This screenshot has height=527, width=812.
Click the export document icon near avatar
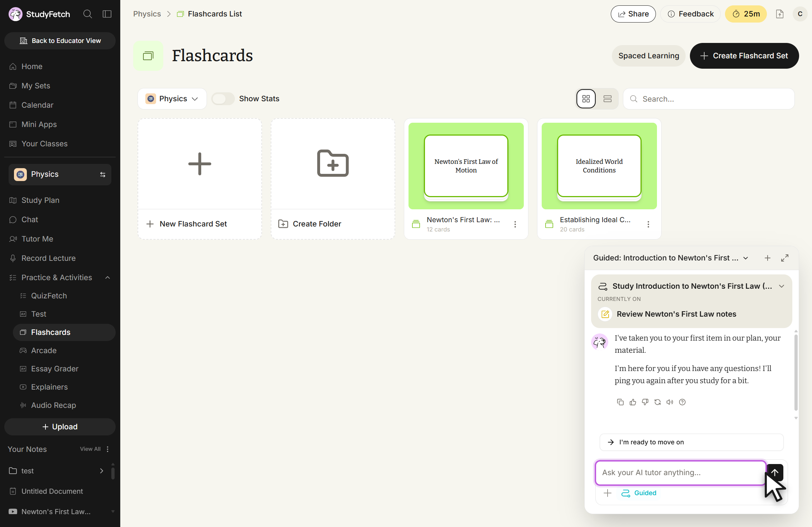pyautogui.click(x=780, y=14)
